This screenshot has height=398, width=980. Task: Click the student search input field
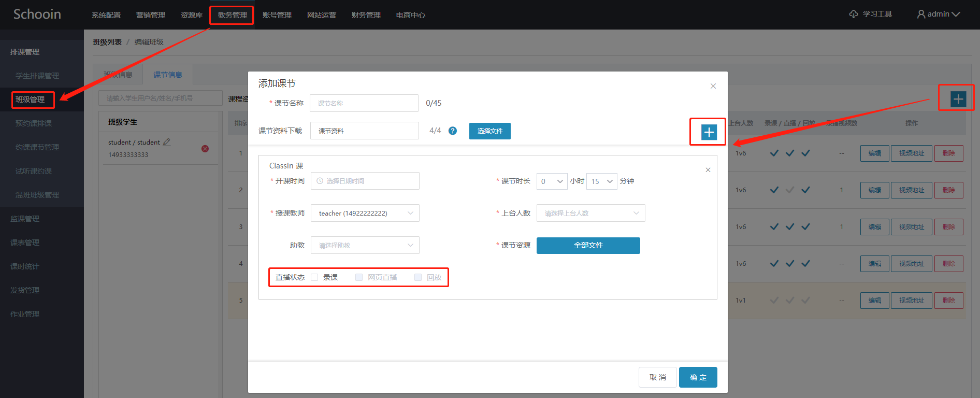(161, 98)
